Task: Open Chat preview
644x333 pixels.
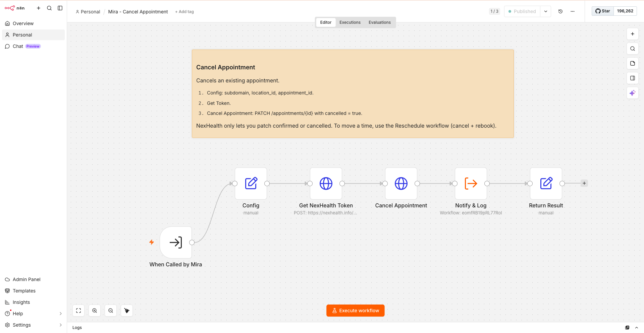Action: [x=33, y=46]
